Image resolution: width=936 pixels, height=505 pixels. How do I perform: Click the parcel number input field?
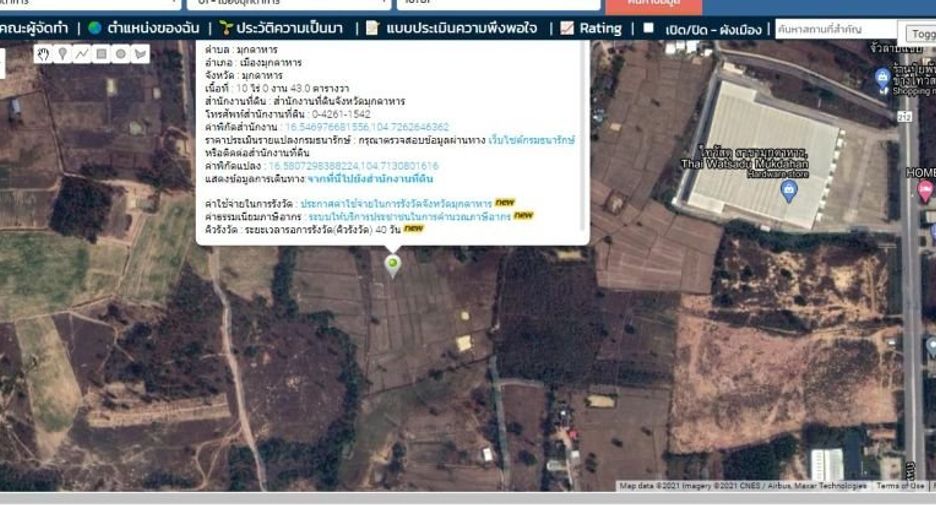pos(499,4)
